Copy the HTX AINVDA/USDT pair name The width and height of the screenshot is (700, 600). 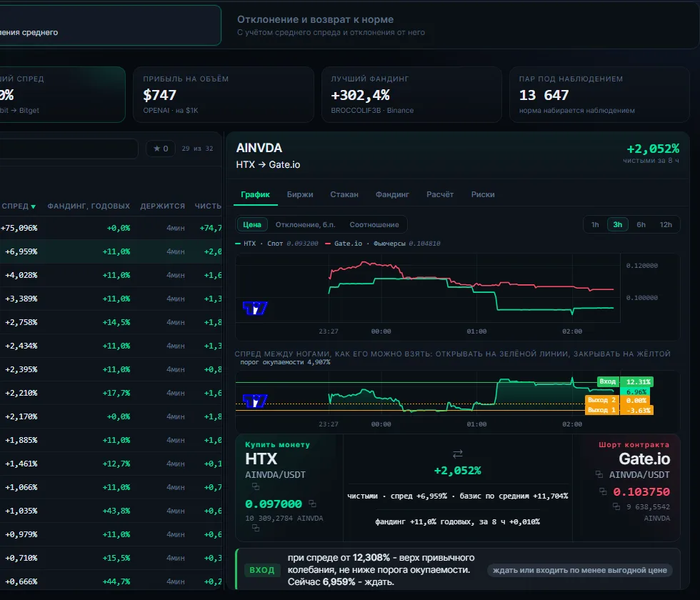(256, 486)
